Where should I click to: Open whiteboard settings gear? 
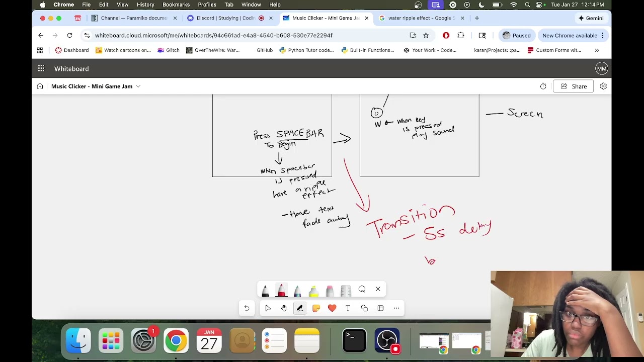603,86
